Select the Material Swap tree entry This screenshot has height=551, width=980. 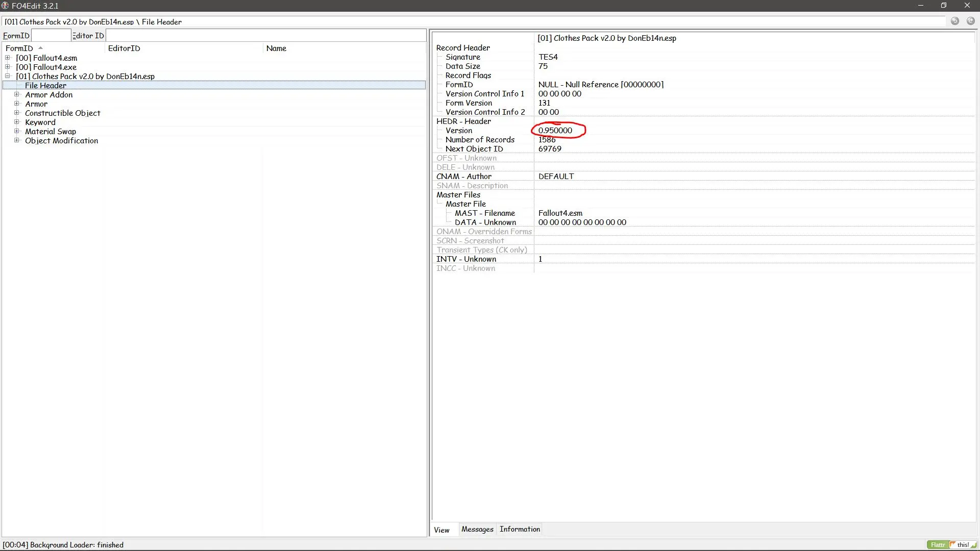pos(51,131)
